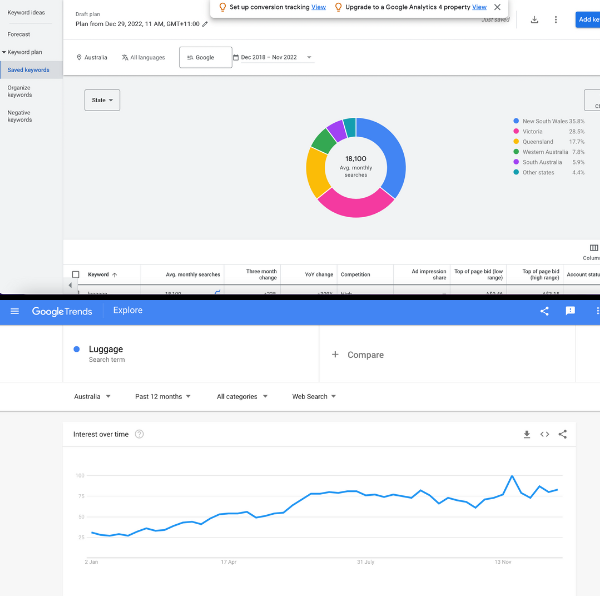Click the peak point on the trends line
This screenshot has height=600, width=600.
(512, 476)
